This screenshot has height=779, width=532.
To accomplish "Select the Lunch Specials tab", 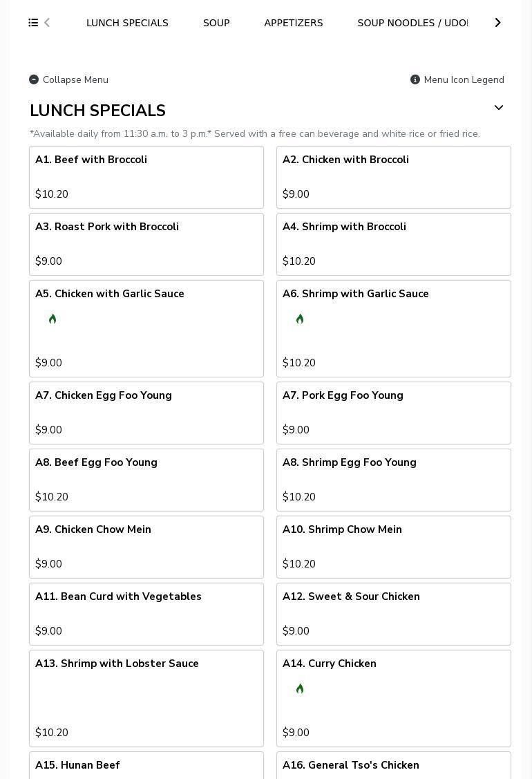I will click(x=127, y=23).
